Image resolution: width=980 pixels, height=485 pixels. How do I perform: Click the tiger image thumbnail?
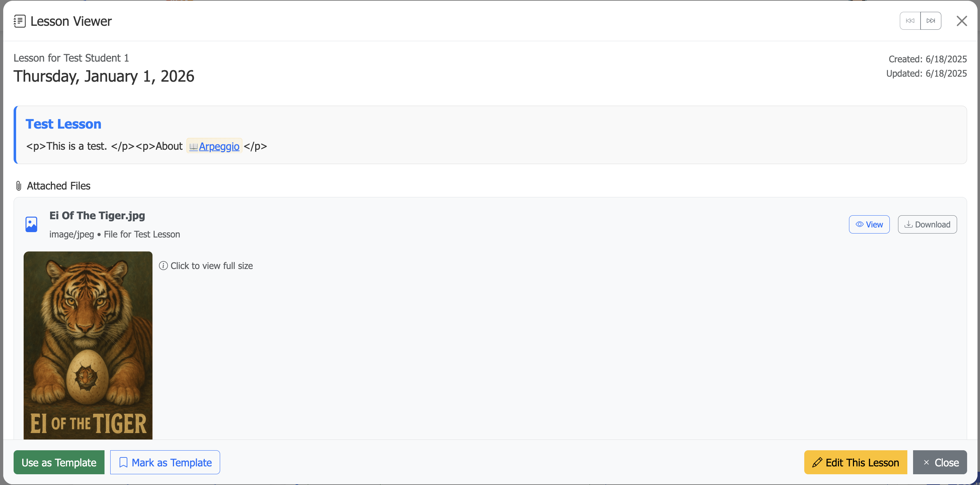(88, 345)
